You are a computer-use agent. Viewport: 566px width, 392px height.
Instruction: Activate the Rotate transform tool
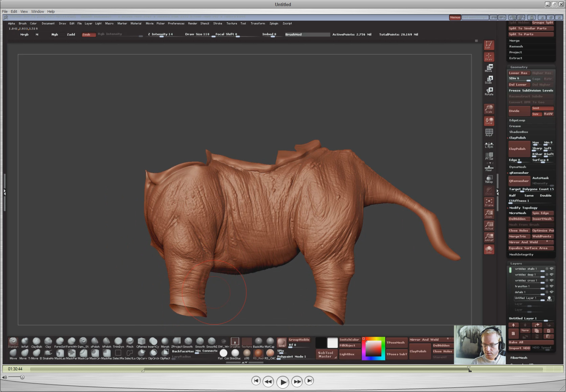489,91
